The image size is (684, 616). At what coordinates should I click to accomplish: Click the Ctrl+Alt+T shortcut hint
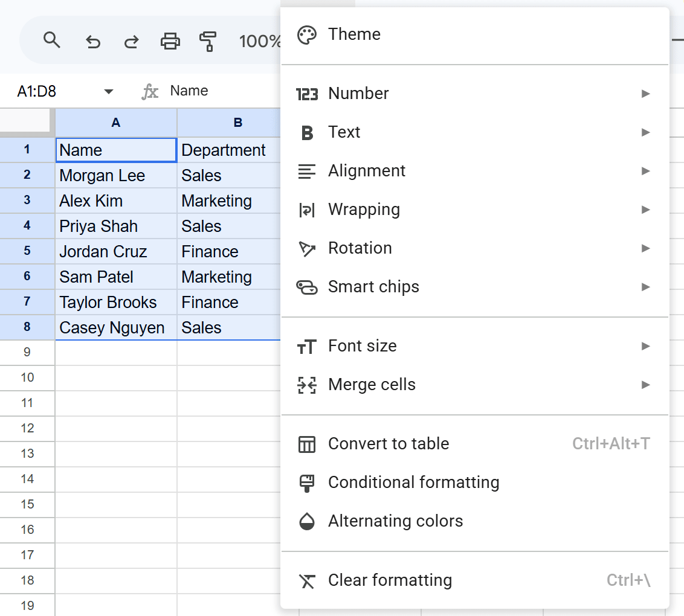pyautogui.click(x=611, y=444)
